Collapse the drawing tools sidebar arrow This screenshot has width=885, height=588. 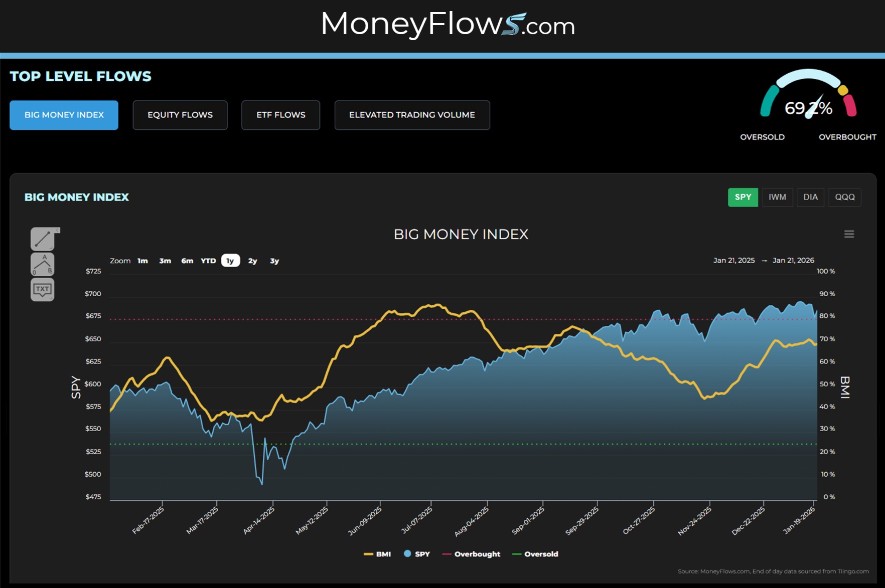(58, 230)
